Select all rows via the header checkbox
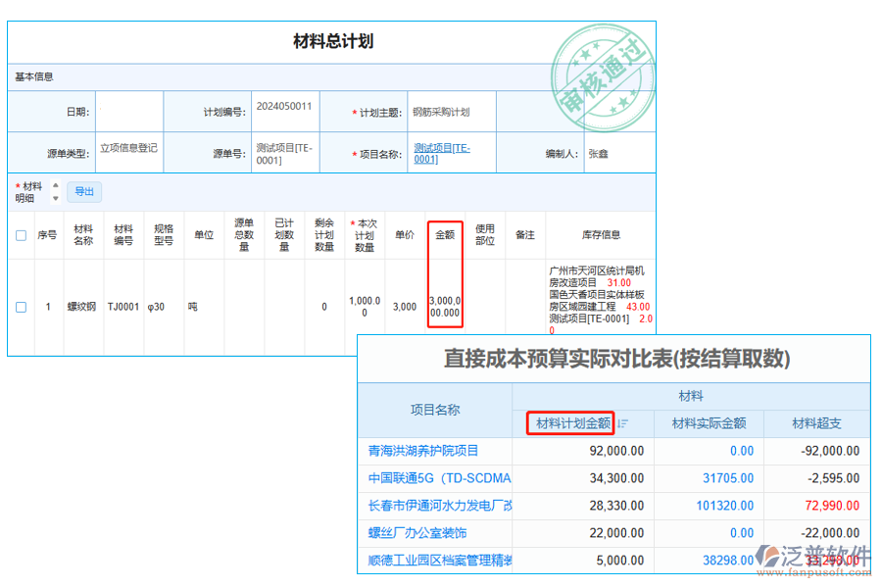Screen dimensions: 882x588 pos(21,232)
